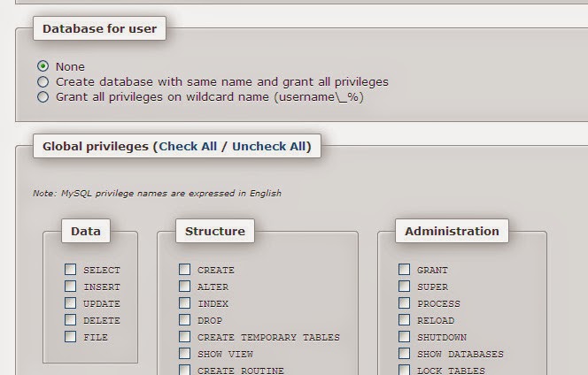The height and width of the screenshot is (375, 588).
Task: Tick the SUPER privilege checkbox
Action: coord(404,287)
